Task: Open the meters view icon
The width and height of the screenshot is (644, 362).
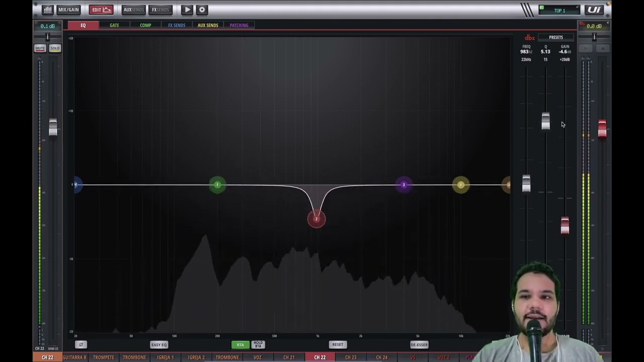Action: pyautogui.click(x=47, y=10)
